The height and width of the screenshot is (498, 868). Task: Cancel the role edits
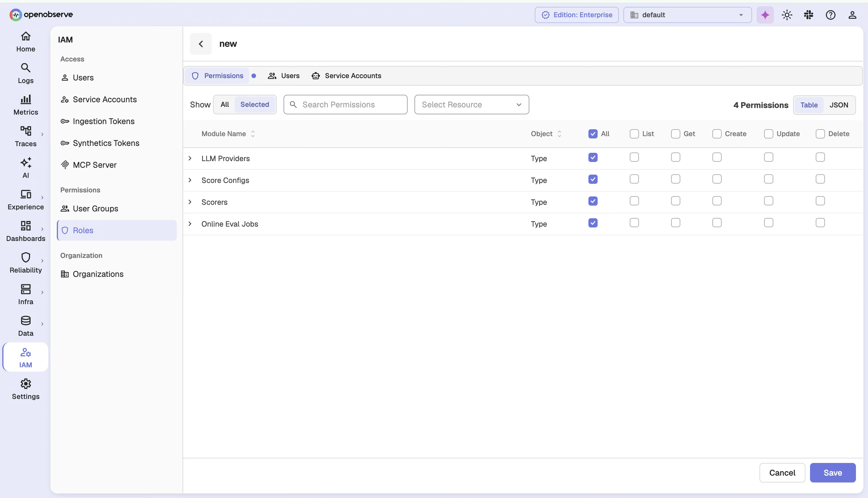click(782, 473)
